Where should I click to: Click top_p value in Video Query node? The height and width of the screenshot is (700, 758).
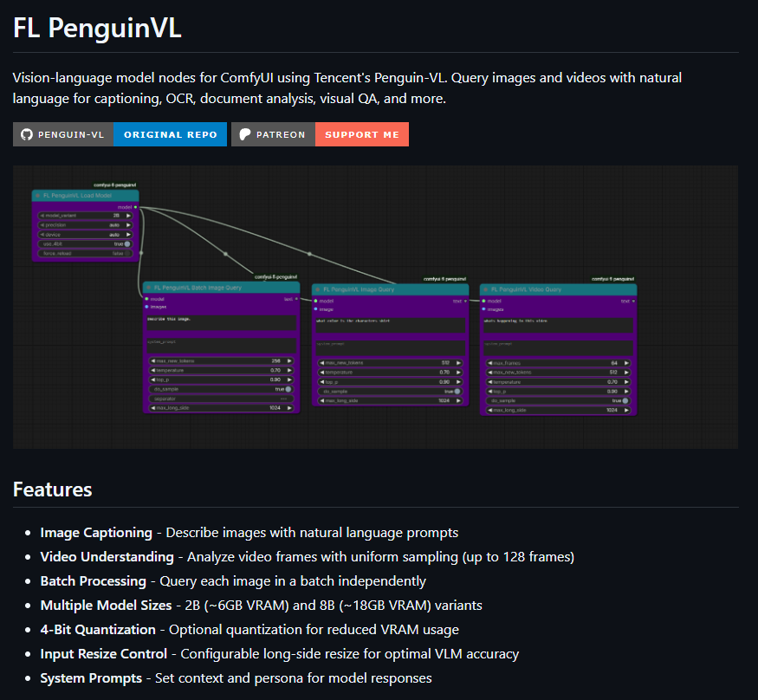[x=612, y=391]
